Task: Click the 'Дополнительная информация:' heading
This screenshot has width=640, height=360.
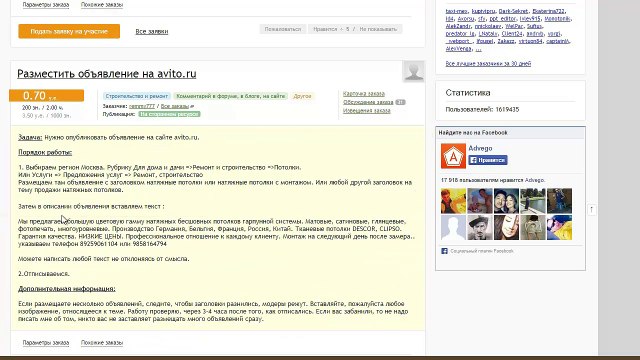Action: point(67,289)
